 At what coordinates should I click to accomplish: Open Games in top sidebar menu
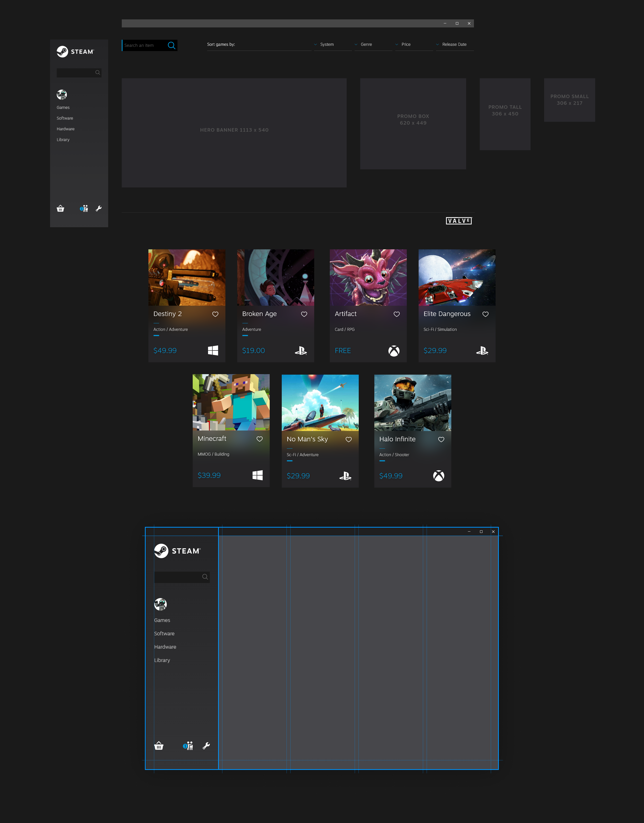pos(63,107)
